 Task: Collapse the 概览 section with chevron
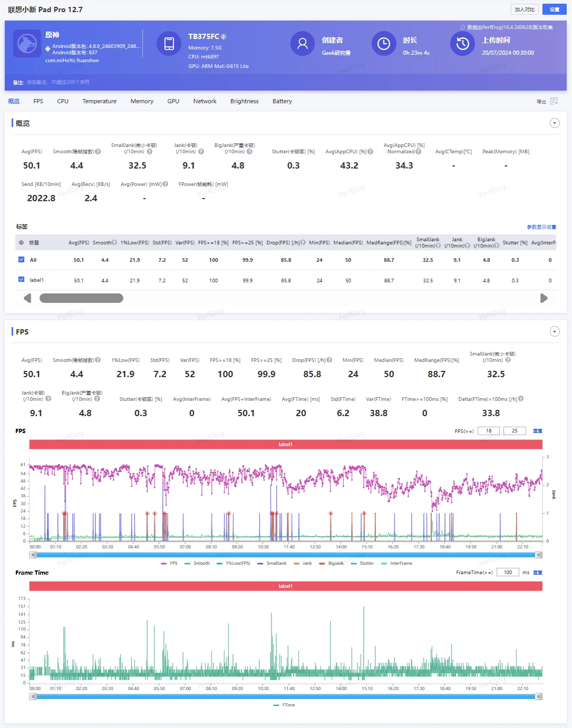coord(555,123)
